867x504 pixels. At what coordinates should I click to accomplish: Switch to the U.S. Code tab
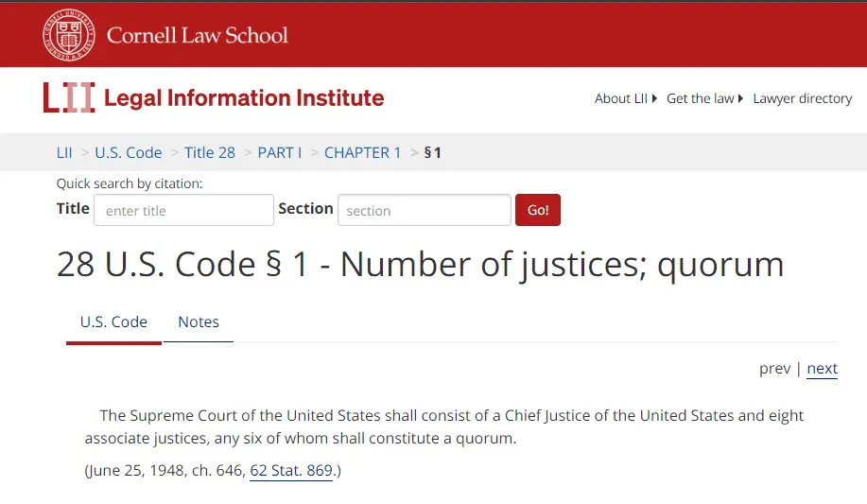coord(113,322)
